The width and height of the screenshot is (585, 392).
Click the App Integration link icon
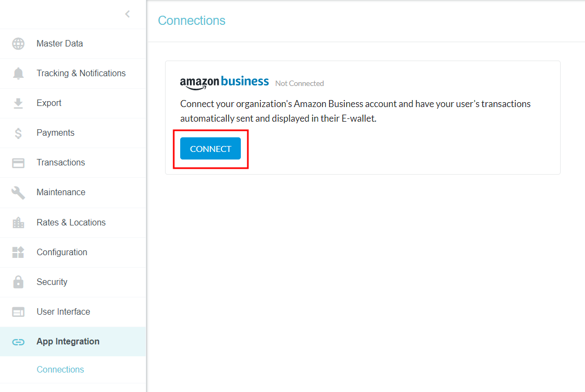pyautogui.click(x=18, y=342)
